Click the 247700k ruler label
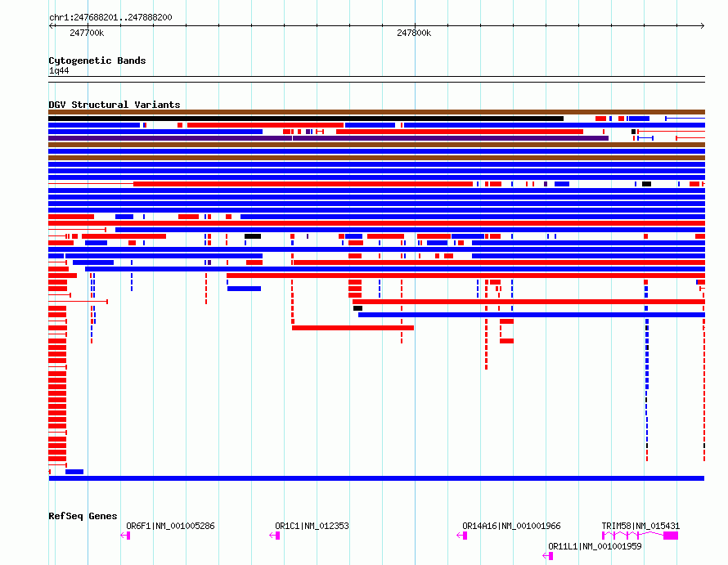The width and height of the screenshot is (728, 565). pos(87,33)
